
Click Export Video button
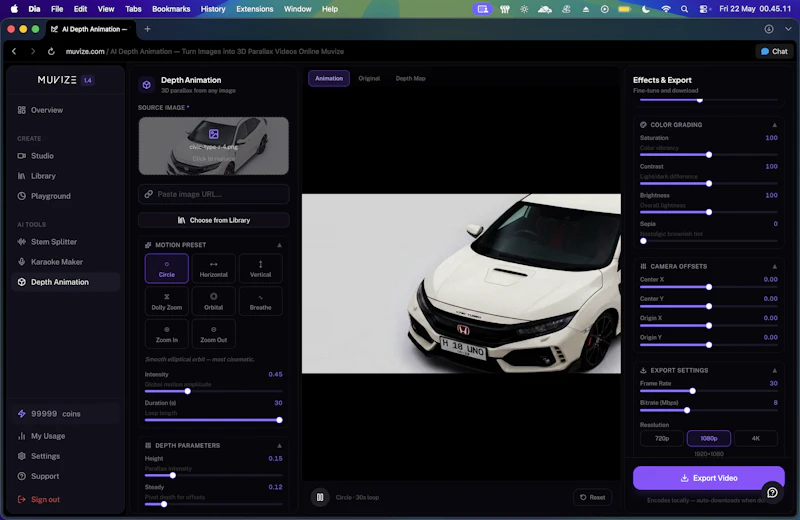point(709,478)
